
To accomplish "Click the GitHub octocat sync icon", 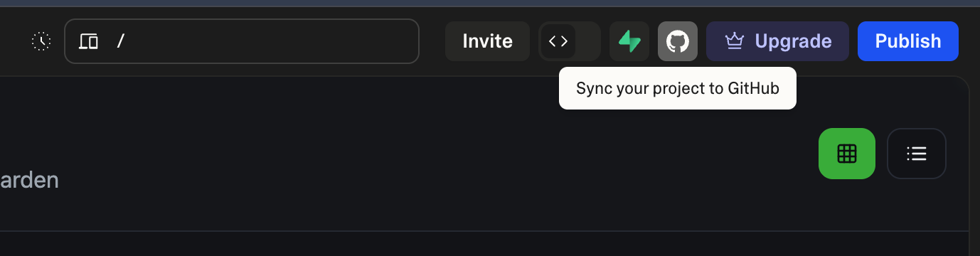I will click(x=678, y=41).
